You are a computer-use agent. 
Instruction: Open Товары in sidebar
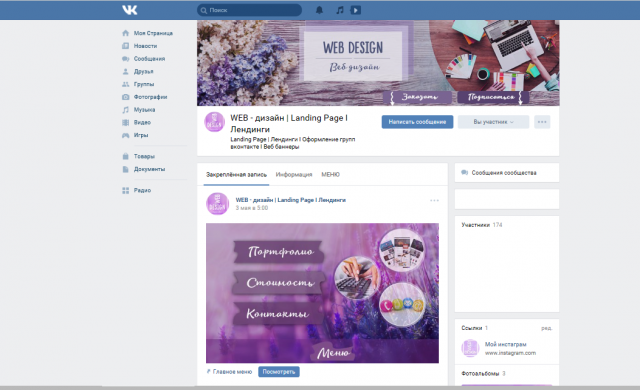coord(144,156)
